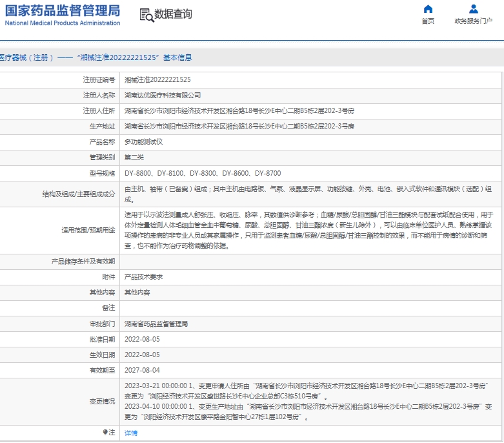This screenshot has height=443, width=504.
Task: Click the 2023-03-21 change record entry
Action: pos(307,391)
